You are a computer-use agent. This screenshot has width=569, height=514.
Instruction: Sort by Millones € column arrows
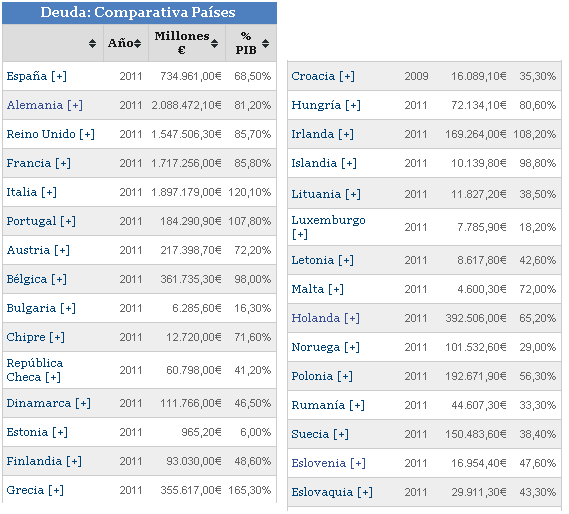click(x=214, y=44)
